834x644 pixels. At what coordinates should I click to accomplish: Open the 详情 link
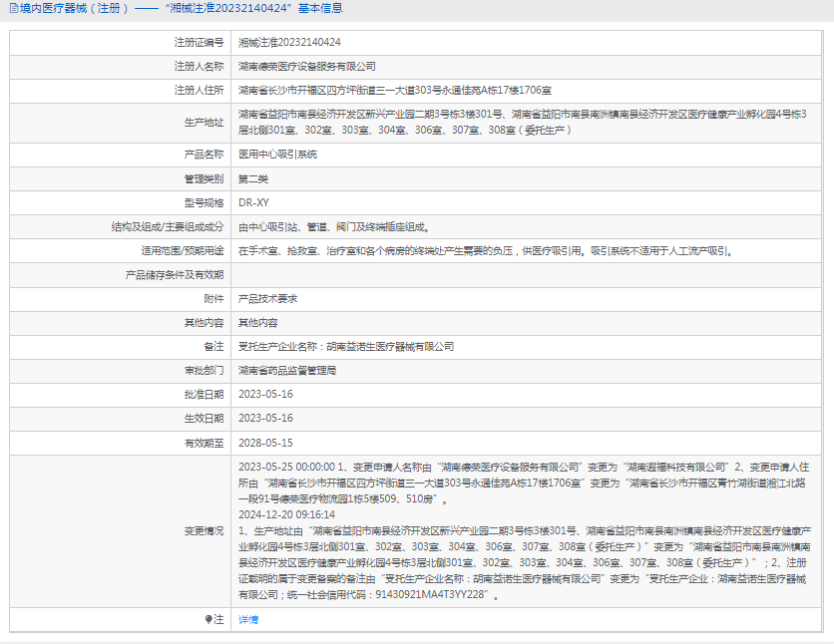point(248,619)
